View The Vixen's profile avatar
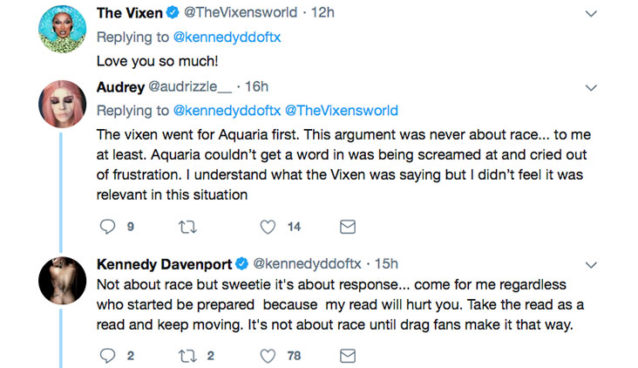The image size is (638, 368). [62, 29]
